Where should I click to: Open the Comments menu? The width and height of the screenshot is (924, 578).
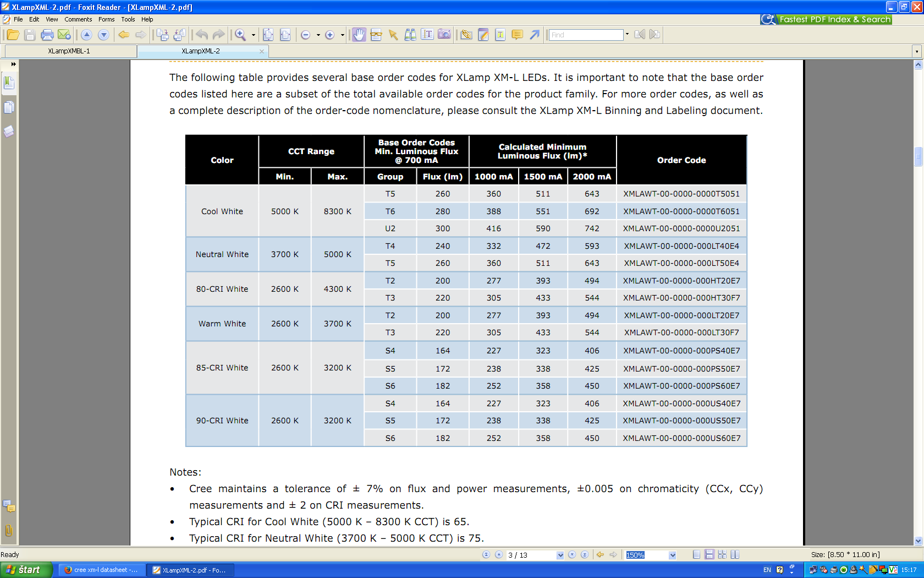[x=78, y=19]
